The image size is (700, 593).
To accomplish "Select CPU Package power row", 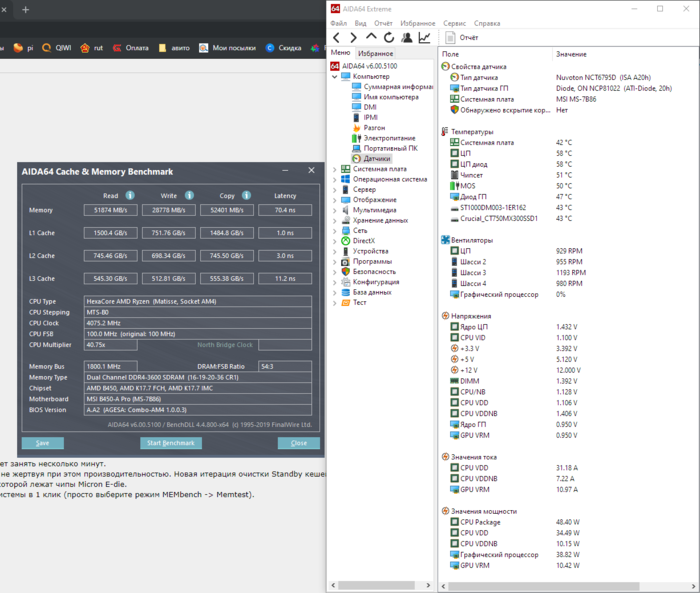I will coord(514,522).
